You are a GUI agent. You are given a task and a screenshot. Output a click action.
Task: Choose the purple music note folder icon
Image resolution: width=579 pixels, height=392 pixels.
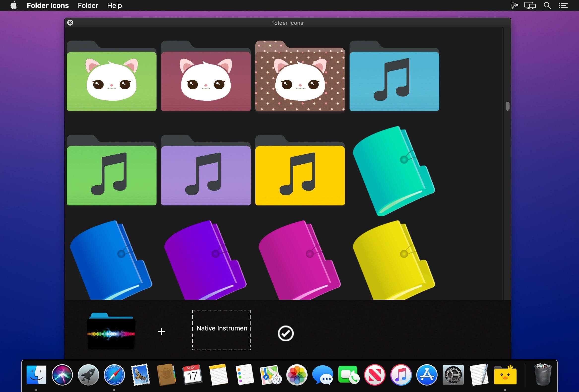(206, 170)
